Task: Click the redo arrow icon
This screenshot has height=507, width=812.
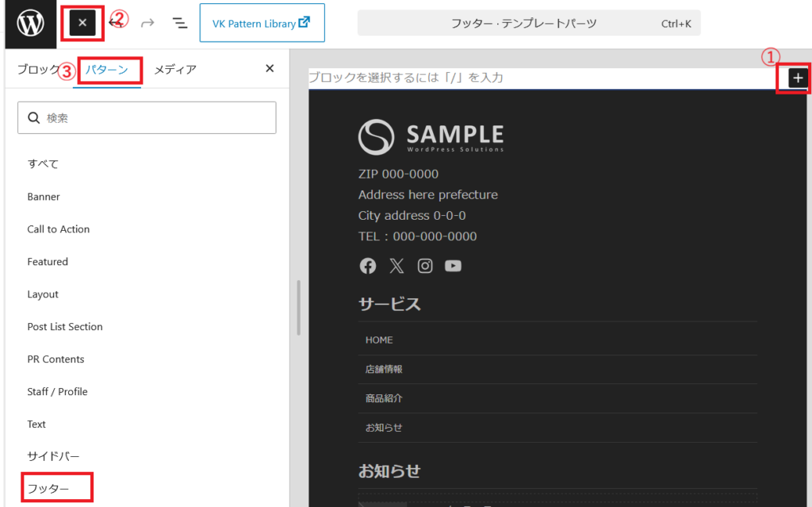Action: tap(147, 23)
